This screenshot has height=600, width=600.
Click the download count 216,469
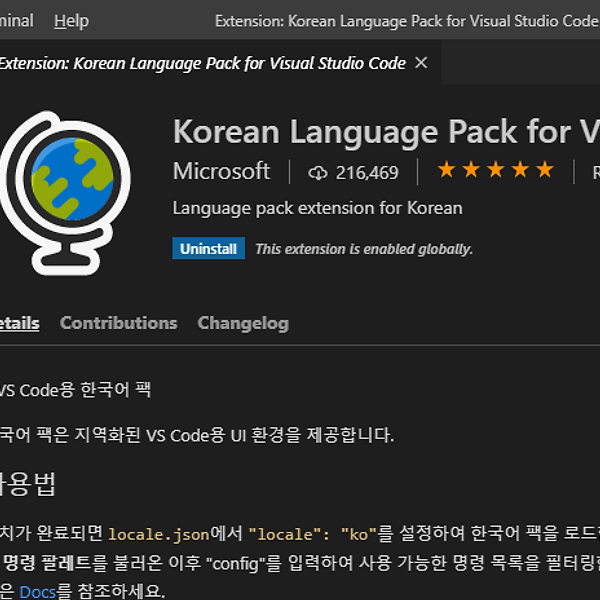(x=367, y=173)
